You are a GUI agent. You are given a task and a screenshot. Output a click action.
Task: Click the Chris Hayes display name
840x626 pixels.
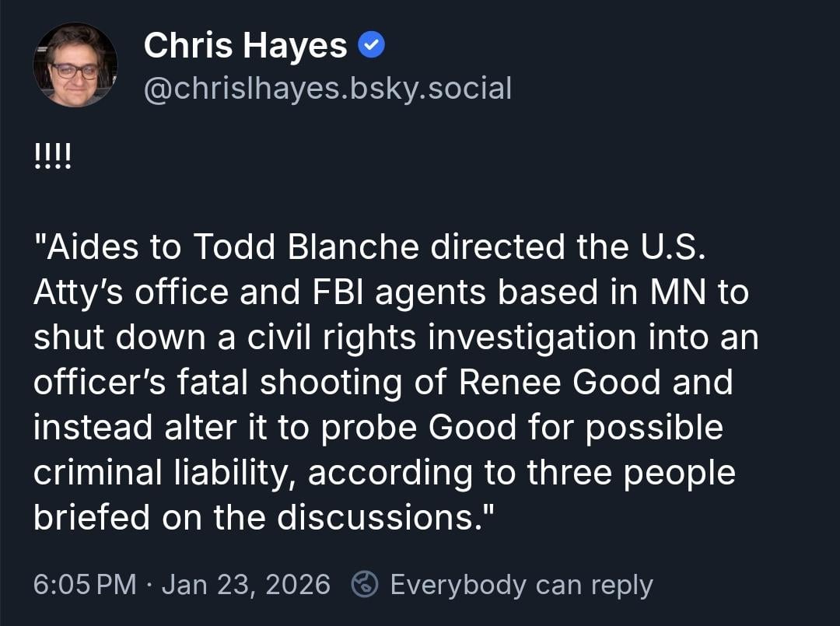tap(245, 47)
